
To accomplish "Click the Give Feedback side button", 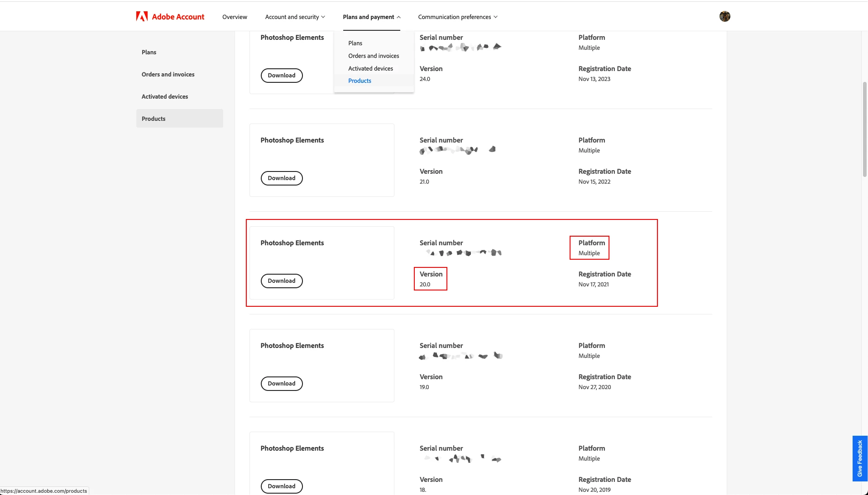I will tap(860, 458).
